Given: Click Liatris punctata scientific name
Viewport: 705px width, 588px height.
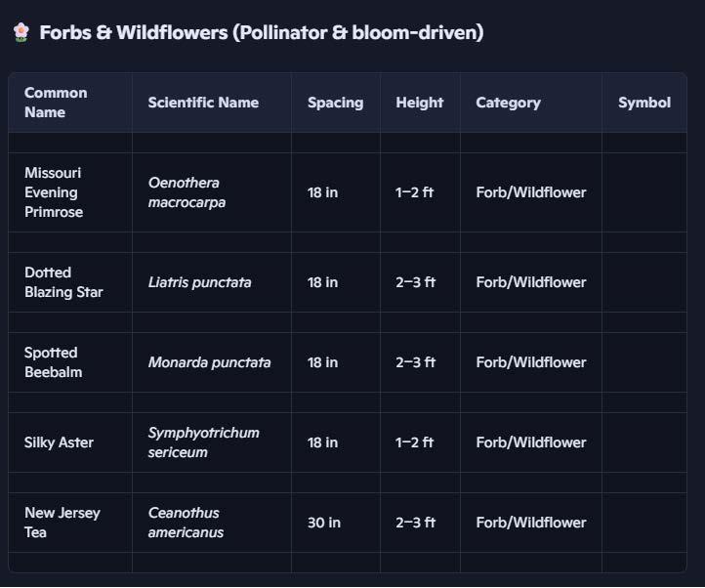Looking at the screenshot, I should pos(199,282).
